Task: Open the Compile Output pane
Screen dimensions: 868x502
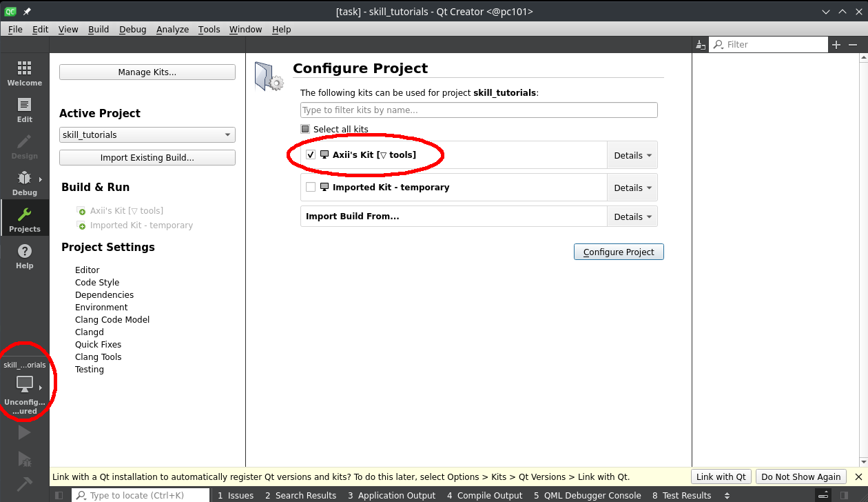Action: tap(485, 495)
